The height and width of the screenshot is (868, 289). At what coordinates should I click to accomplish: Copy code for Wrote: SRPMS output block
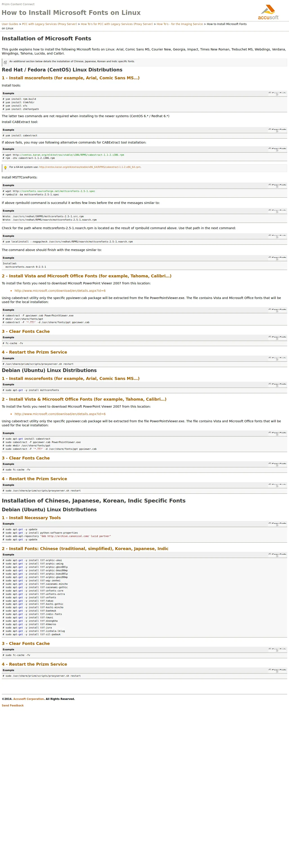pyautogui.click(x=277, y=211)
